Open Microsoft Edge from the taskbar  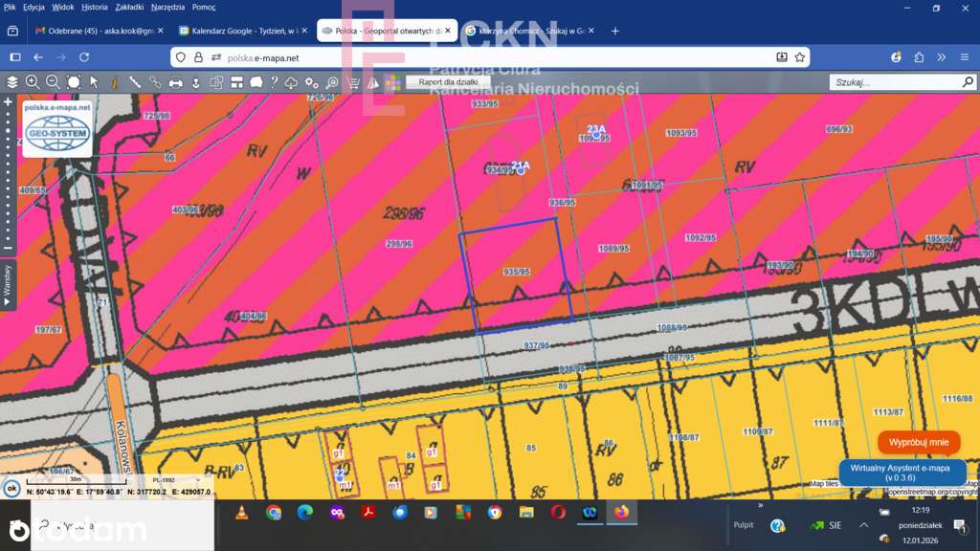point(305,513)
